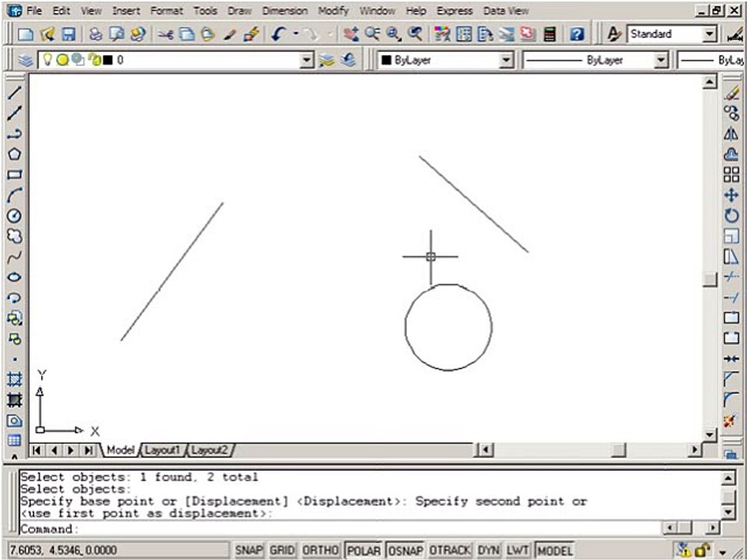Select the Circle tool
The width and height of the screenshot is (747, 560).
(14, 215)
